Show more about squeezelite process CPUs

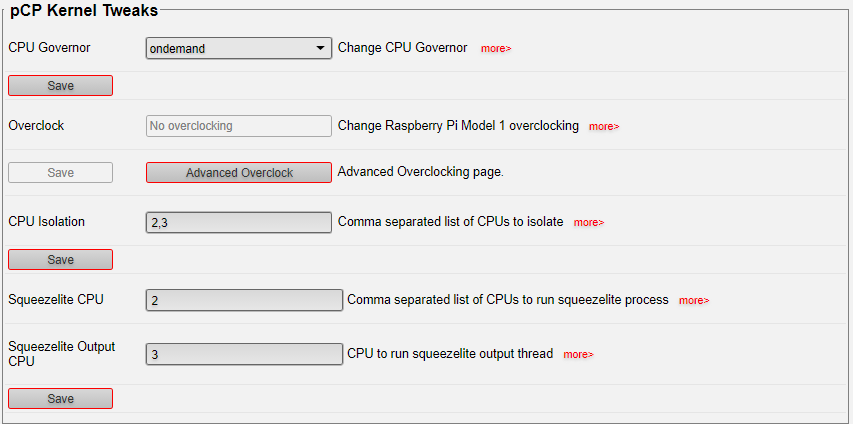(x=694, y=300)
